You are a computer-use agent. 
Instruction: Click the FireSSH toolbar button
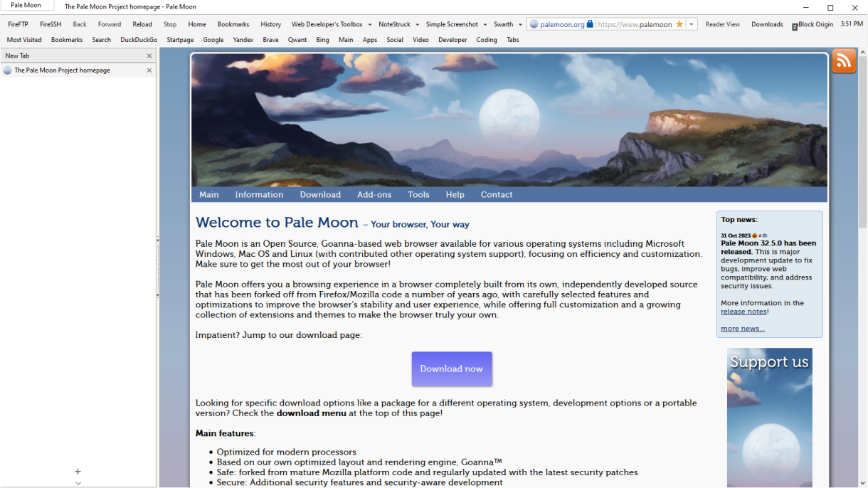coord(51,24)
